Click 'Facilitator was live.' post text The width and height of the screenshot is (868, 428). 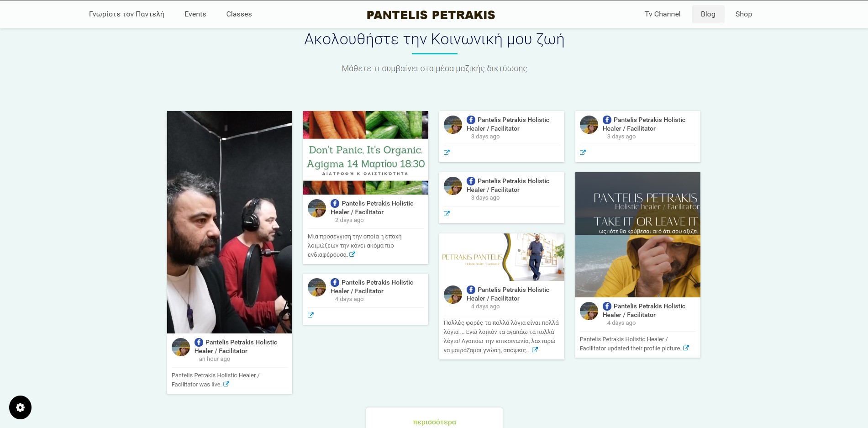coord(216,380)
